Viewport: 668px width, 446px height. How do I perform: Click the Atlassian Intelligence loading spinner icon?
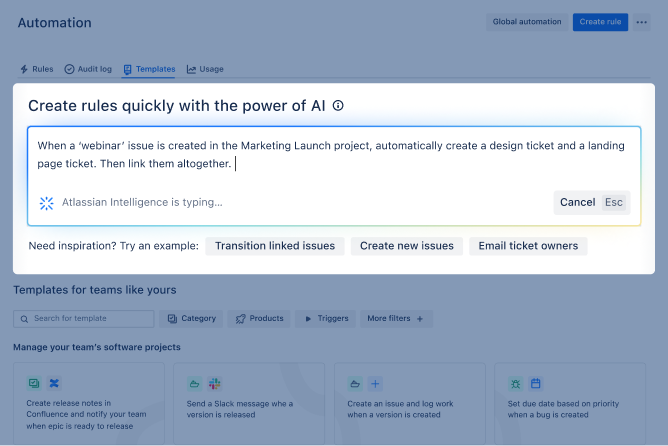[x=46, y=202]
